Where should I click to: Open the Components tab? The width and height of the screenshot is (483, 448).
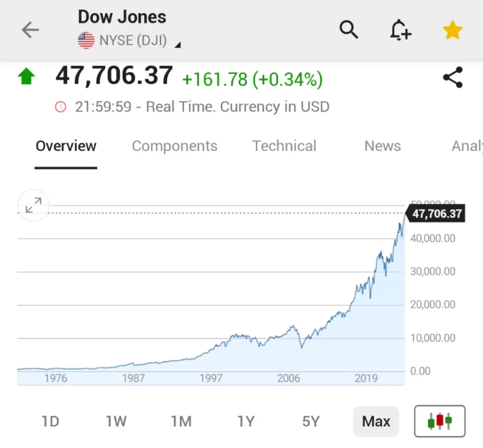tap(175, 146)
